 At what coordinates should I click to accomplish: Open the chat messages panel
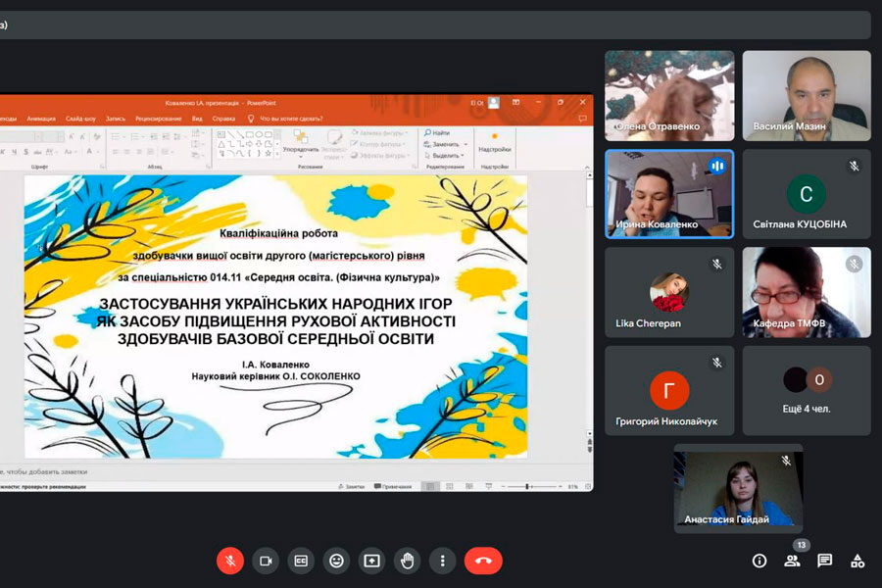[x=825, y=561]
